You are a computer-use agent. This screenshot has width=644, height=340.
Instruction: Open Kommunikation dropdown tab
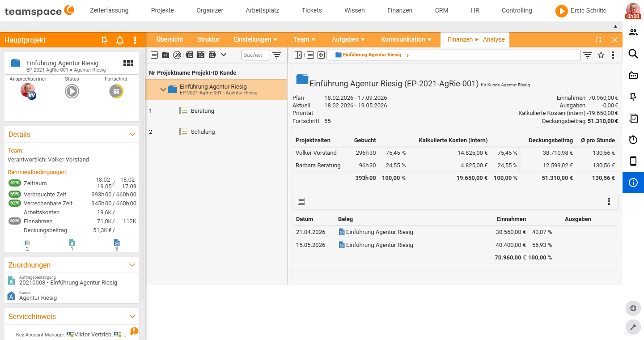click(407, 39)
